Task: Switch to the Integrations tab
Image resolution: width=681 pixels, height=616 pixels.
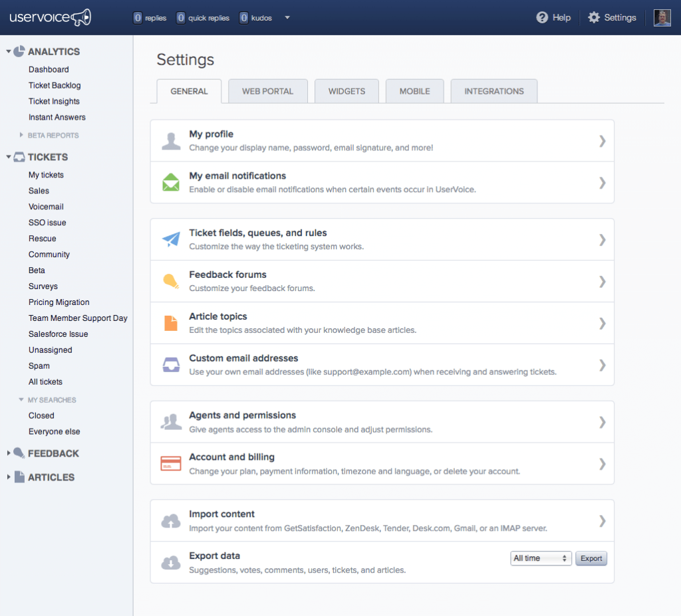Action: pyautogui.click(x=493, y=91)
